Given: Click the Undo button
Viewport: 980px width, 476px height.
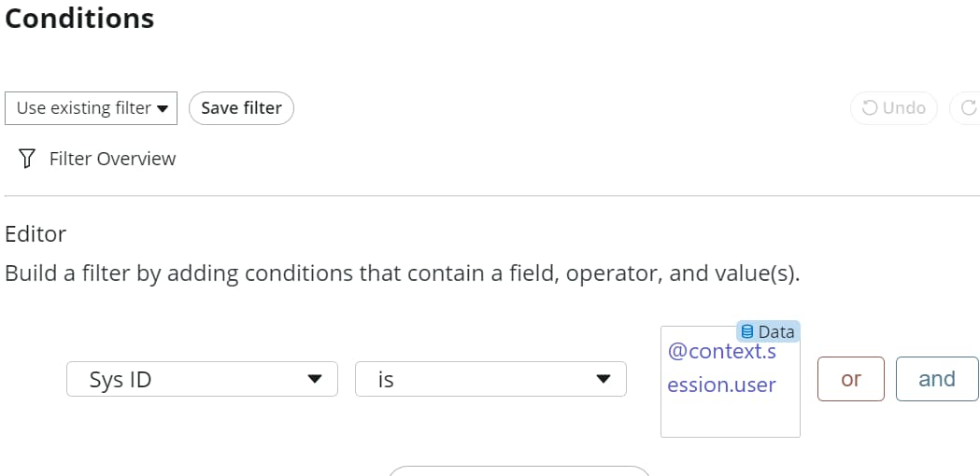Looking at the screenshot, I should (x=894, y=108).
